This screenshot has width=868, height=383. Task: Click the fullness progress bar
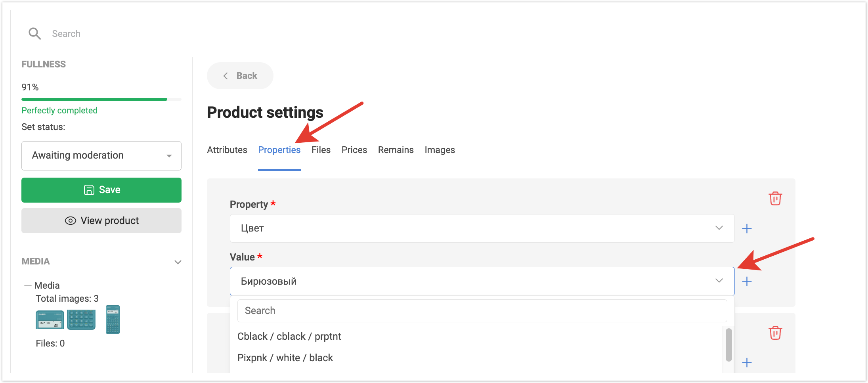point(101,99)
